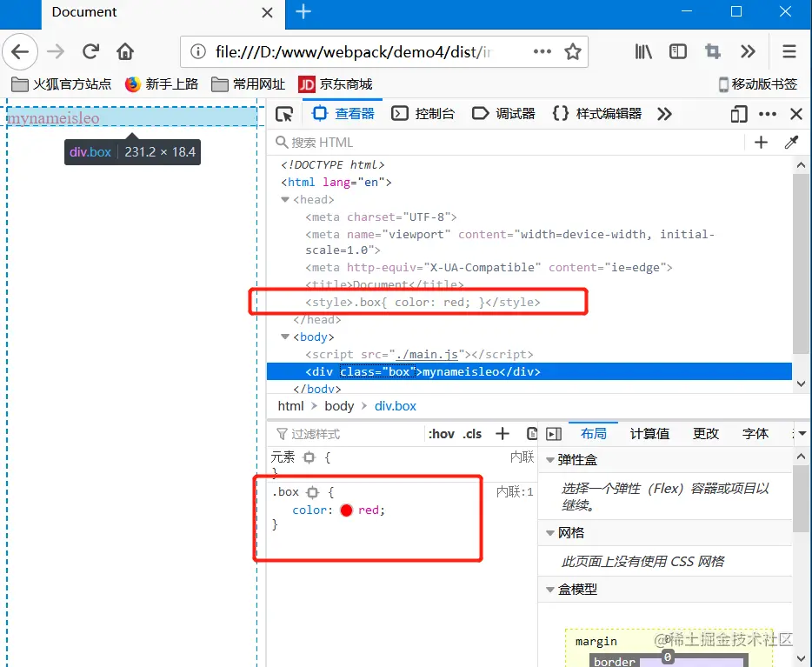The image size is (812, 667).
Task: Toggle the .cls class editor panel
Action: point(473,434)
